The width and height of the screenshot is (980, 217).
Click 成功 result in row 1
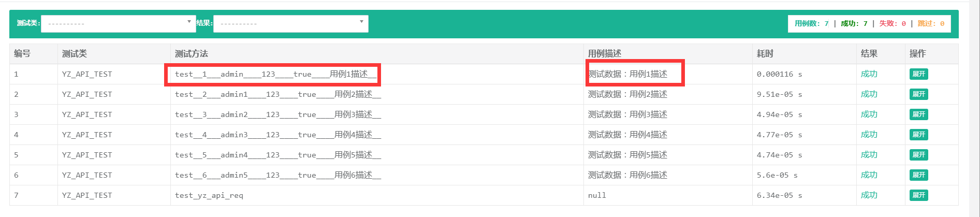[x=869, y=74]
